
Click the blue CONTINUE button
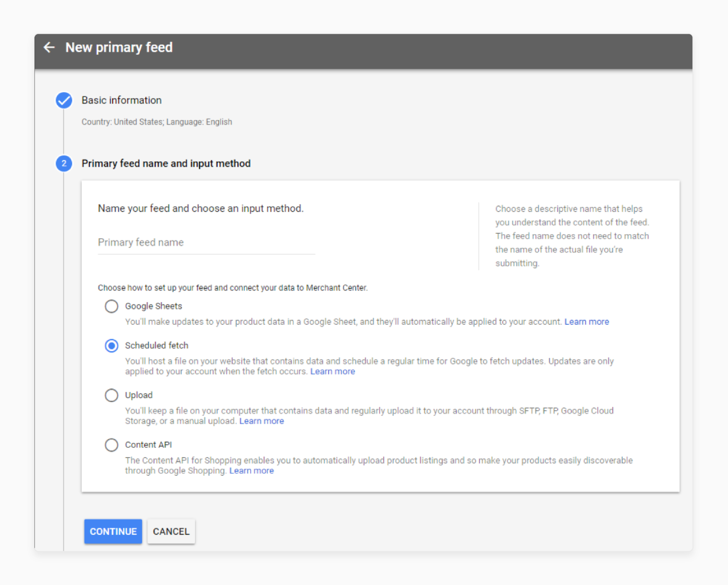[x=113, y=531]
